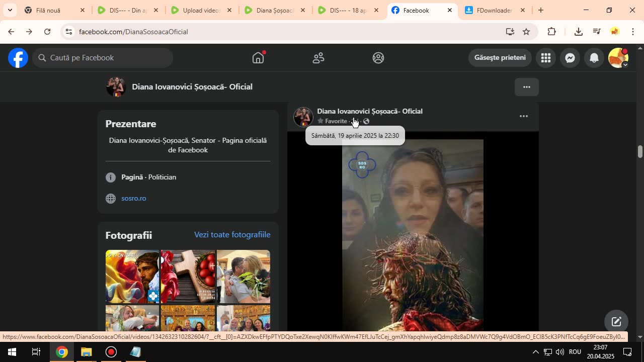Open the Chrome three-dot menu
Screen dimensions: 644x362
point(633,32)
